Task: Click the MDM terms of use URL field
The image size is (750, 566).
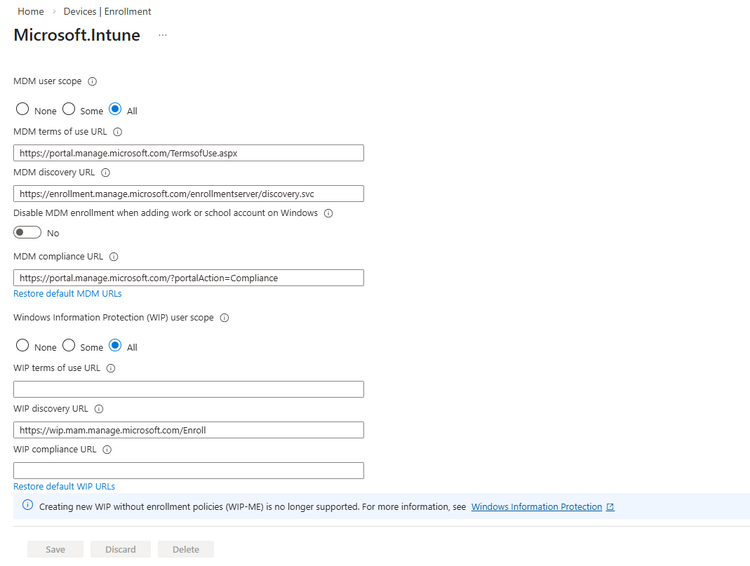Action: [188, 153]
